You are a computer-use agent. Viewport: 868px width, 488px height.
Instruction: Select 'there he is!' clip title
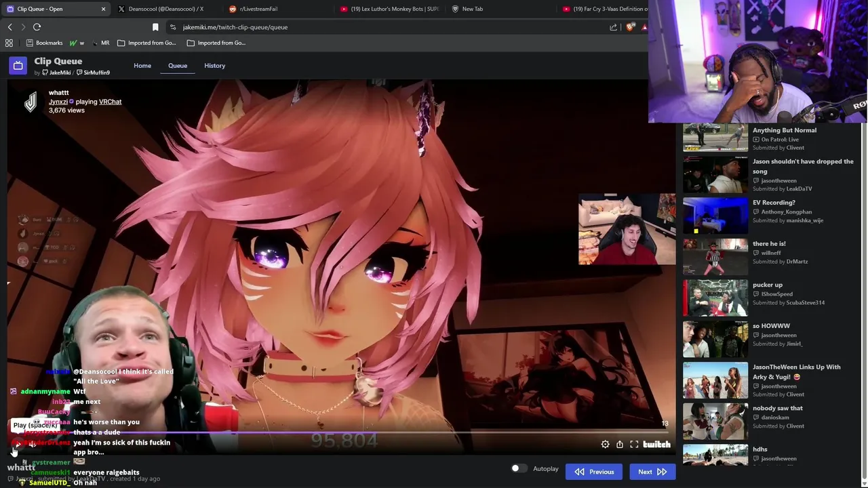pyautogui.click(x=769, y=243)
